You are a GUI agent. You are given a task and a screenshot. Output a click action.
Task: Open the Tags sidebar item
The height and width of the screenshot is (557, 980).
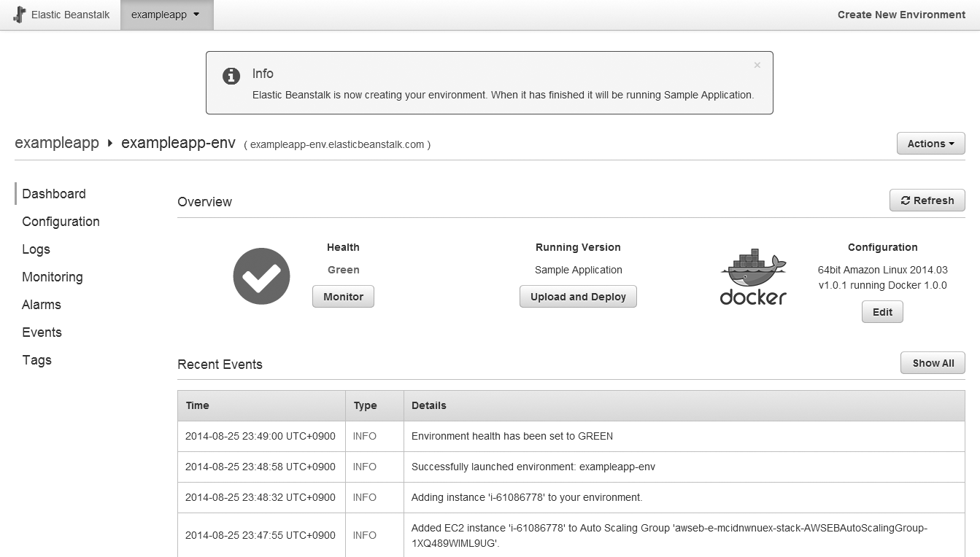coord(36,360)
